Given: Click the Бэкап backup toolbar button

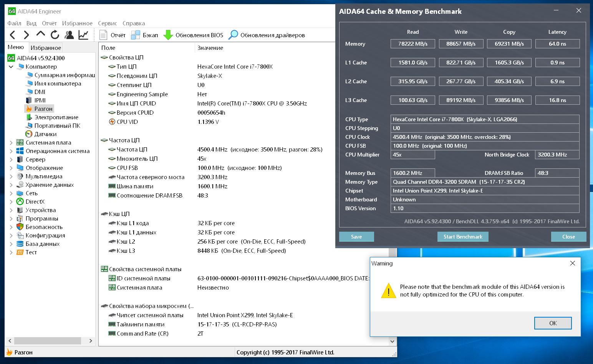Looking at the screenshot, I should [144, 35].
